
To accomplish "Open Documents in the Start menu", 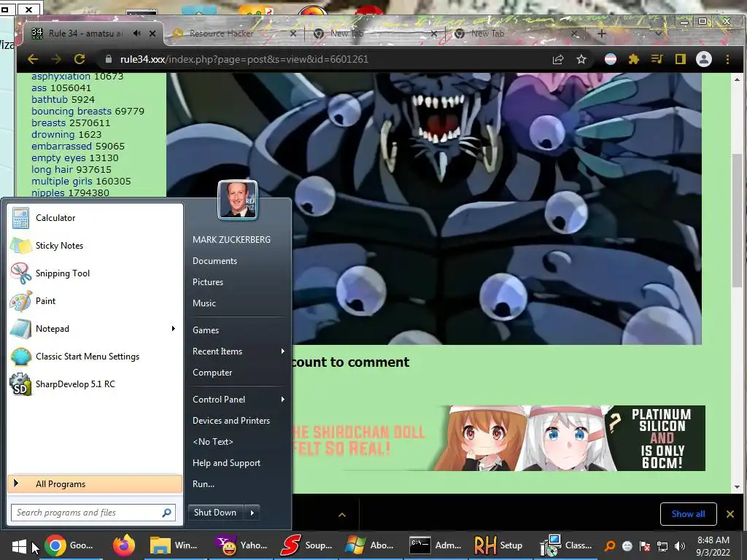I will pyautogui.click(x=215, y=261).
